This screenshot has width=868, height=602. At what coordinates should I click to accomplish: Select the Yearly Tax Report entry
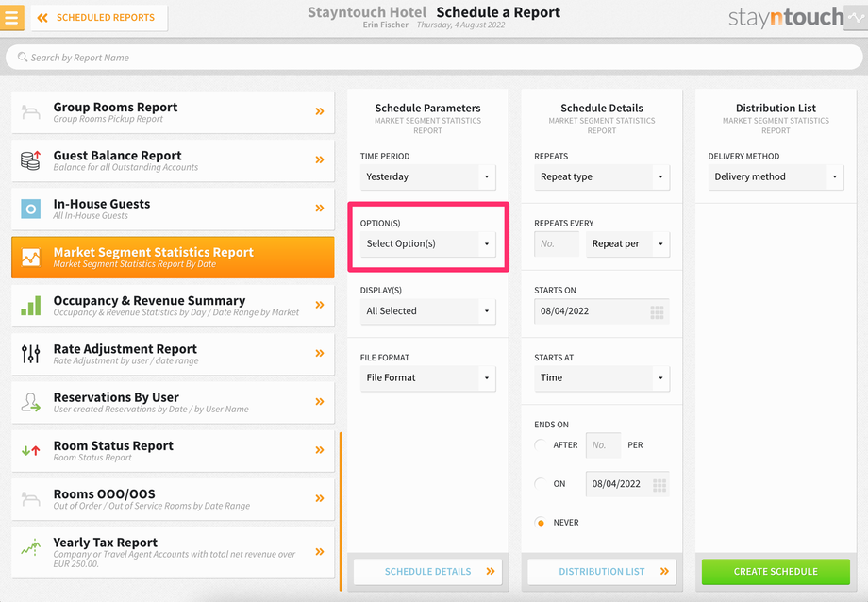pyautogui.click(x=173, y=552)
